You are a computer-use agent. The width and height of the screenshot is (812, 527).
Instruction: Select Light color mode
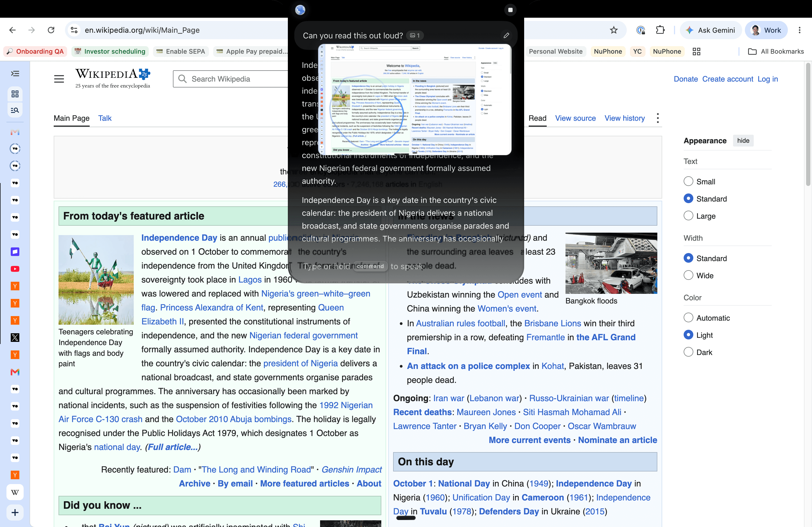pos(688,335)
